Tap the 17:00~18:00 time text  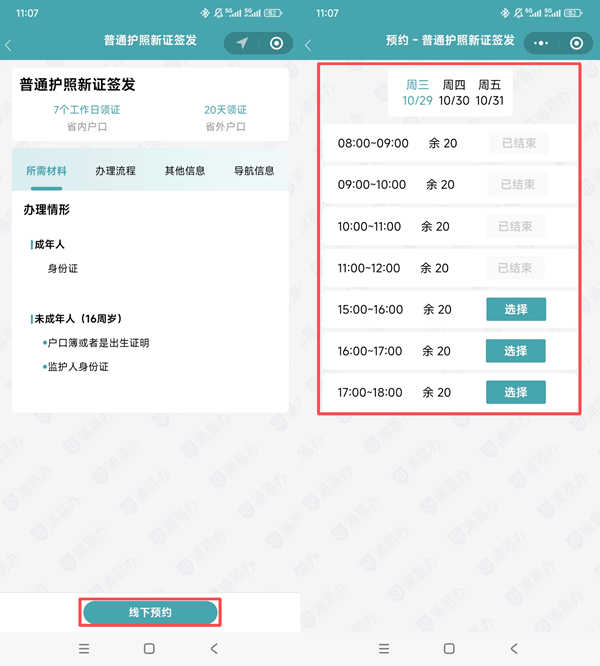pos(370,392)
